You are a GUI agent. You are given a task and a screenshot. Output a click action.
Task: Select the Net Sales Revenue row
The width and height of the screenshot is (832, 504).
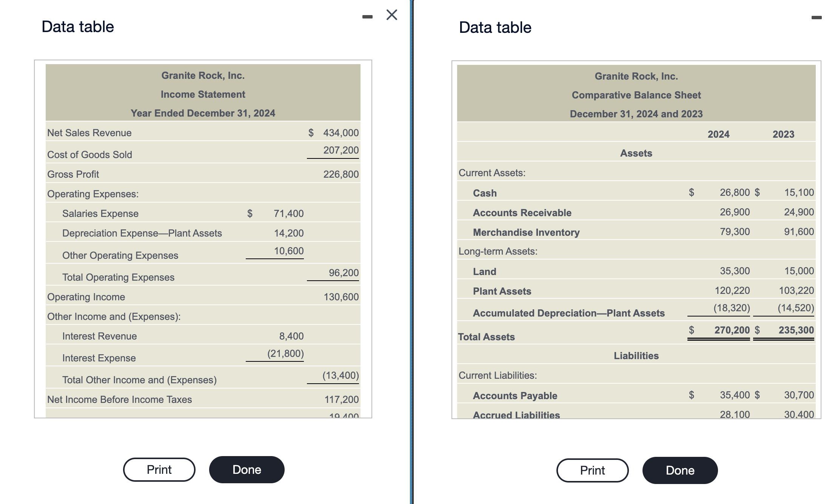coord(89,133)
